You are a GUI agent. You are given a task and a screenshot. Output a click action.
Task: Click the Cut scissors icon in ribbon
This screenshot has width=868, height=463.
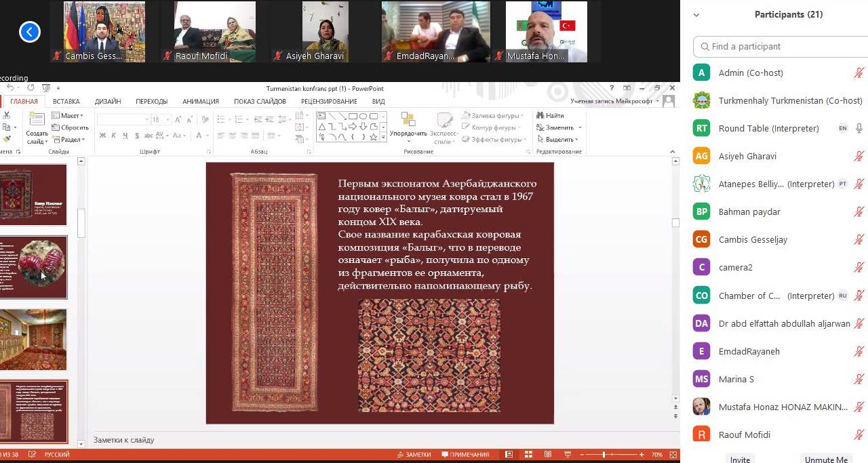(x=6, y=115)
